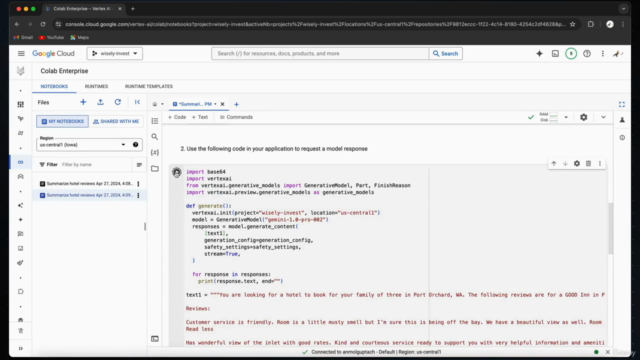Dismiss the connection status bar
640x360 pixels.
[608, 352]
